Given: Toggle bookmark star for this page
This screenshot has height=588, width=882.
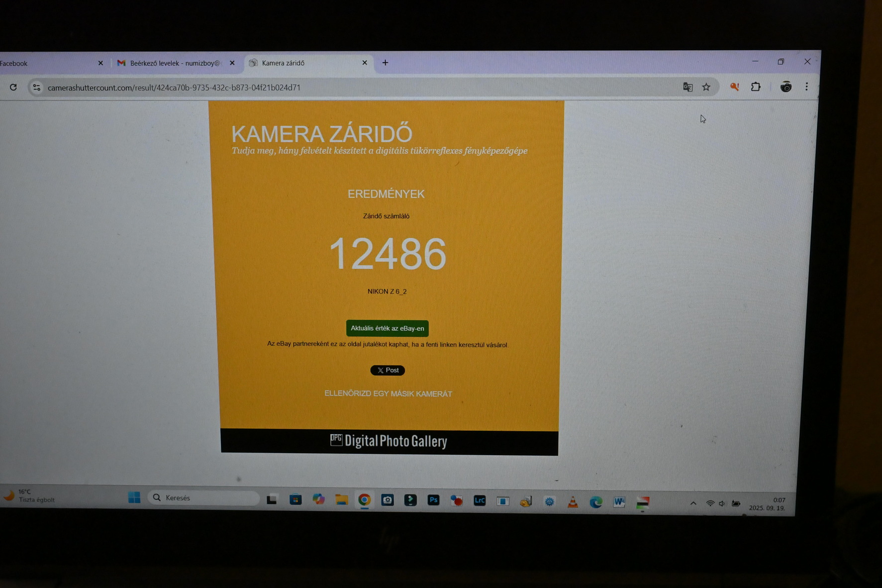Looking at the screenshot, I should [706, 87].
